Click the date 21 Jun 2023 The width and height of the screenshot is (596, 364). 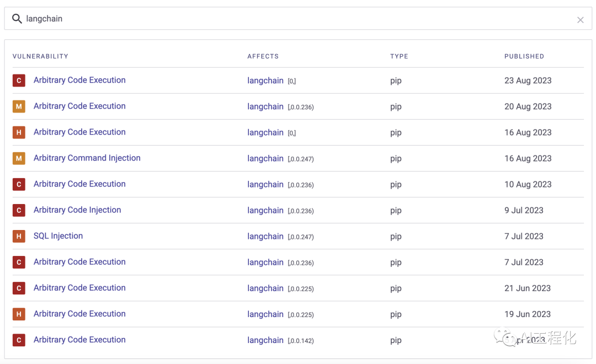point(528,288)
